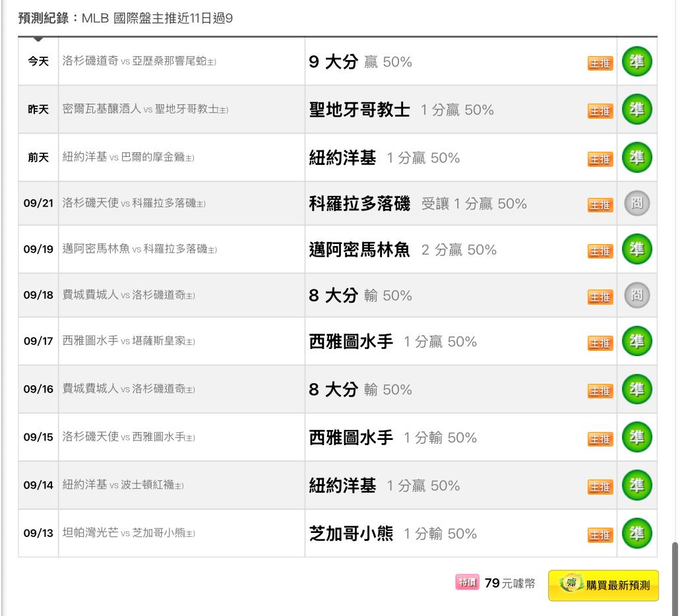Buy the latest prediction with 購買最新預測
Viewport: 684px width, 616px height.
pos(604,586)
